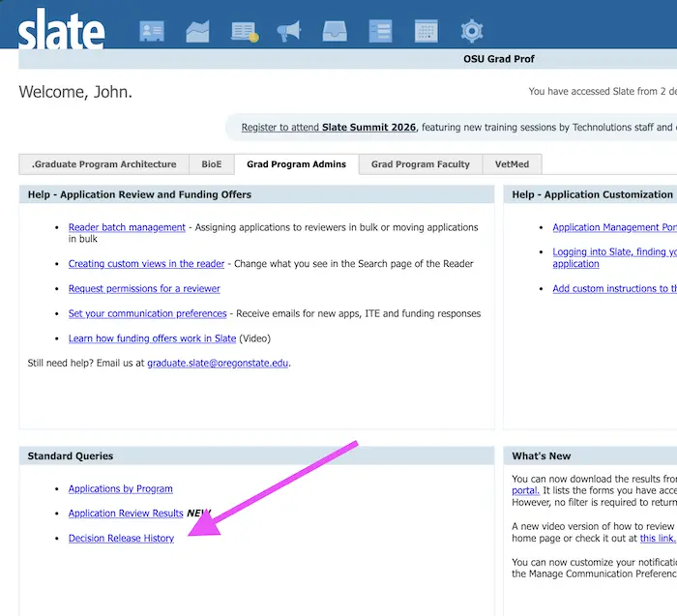Open the Inbox tray icon

(x=335, y=31)
